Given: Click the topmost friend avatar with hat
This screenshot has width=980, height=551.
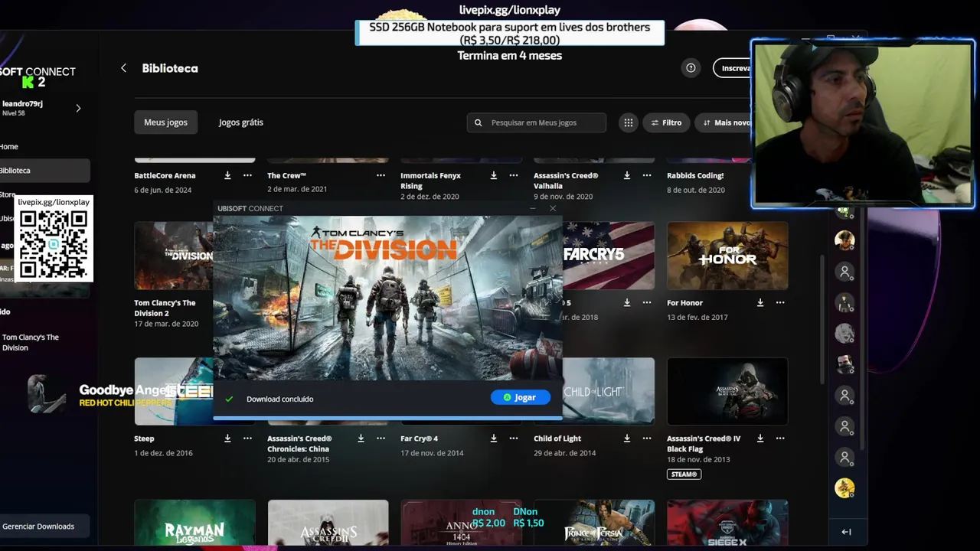Looking at the screenshot, I should point(844,240).
